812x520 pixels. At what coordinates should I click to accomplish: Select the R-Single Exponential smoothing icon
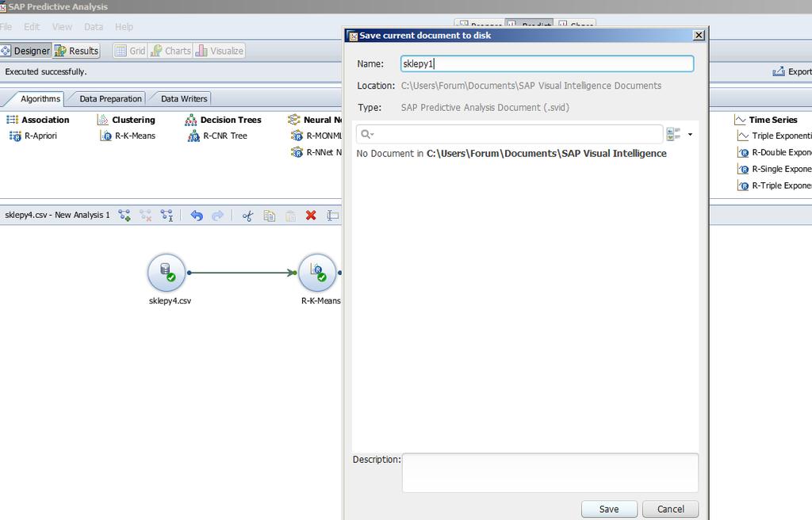[x=743, y=169]
